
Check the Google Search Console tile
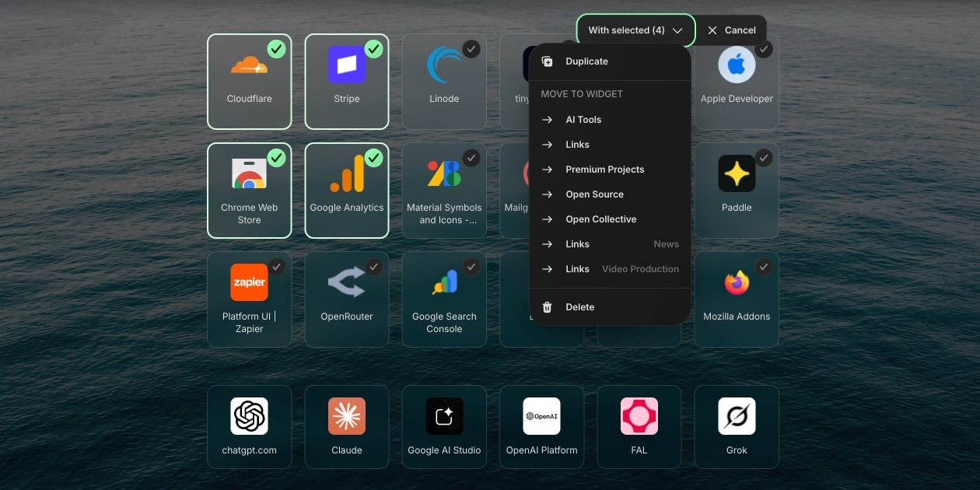click(x=471, y=267)
